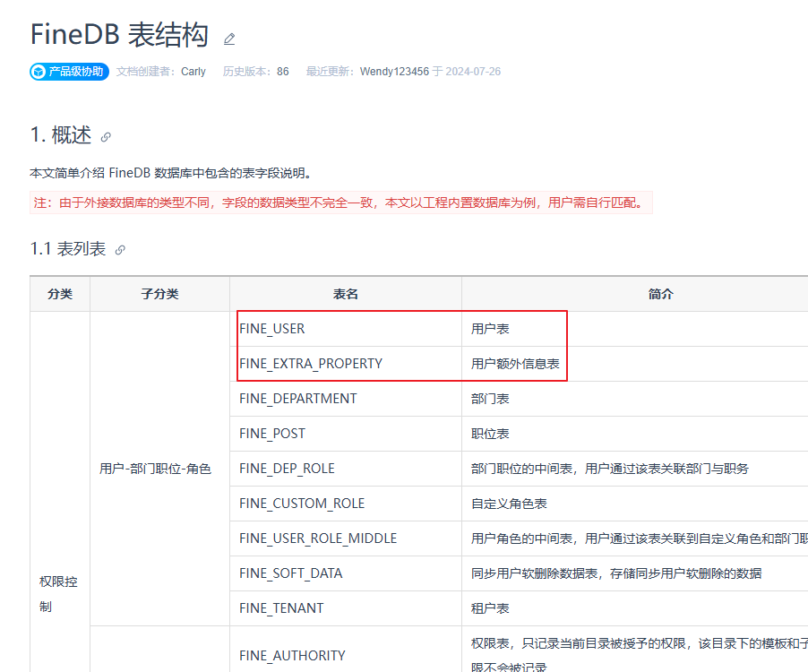Click the cube icon in the 产品级协助 badge
Image resolution: width=808 pixels, height=672 pixels.
(39, 72)
